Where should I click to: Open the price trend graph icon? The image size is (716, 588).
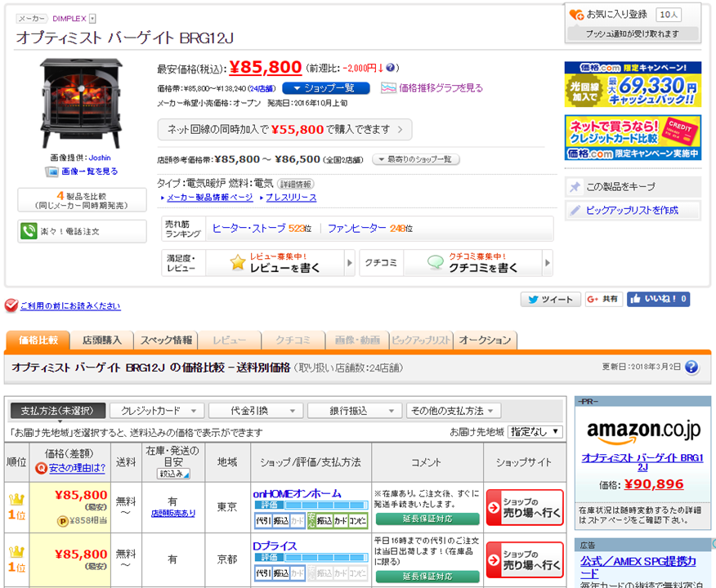pos(388,87)
